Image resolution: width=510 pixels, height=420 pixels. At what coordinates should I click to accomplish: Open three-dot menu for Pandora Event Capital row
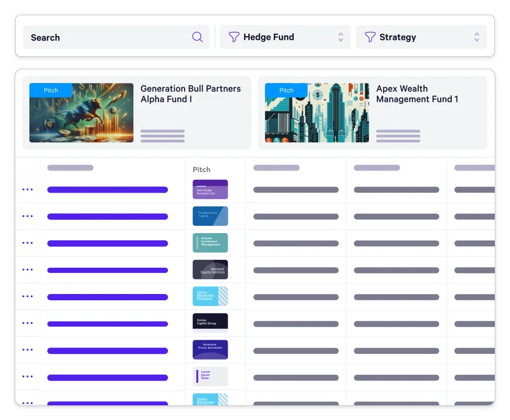click(x=27, y=216)
